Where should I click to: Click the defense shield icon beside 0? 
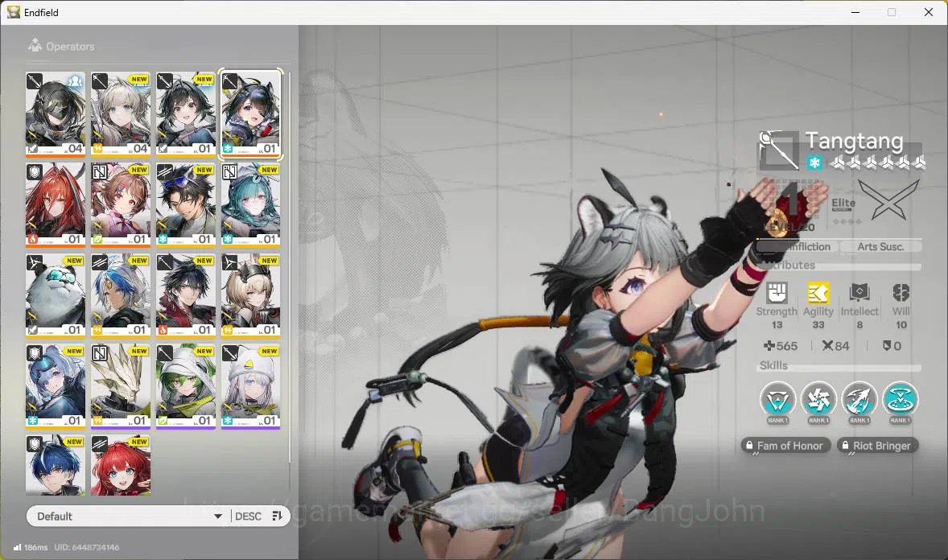click(886, 346)
